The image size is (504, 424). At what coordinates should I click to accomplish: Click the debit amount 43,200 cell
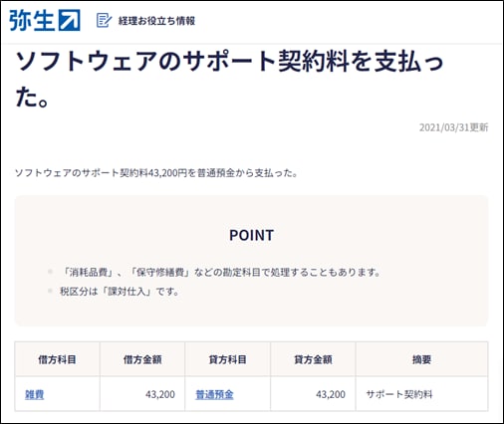(142, 394)
